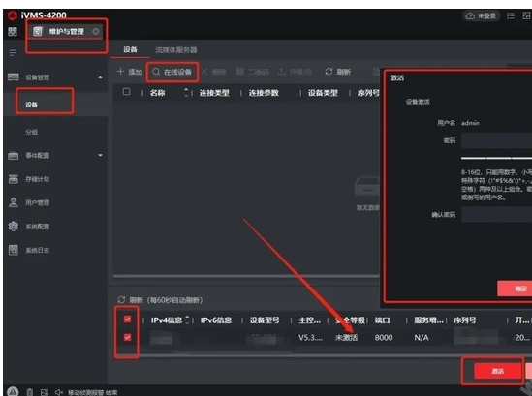Uncheck the inactive device row checkbox
Viewport: 532px width, 396px height.
point(127,337)
